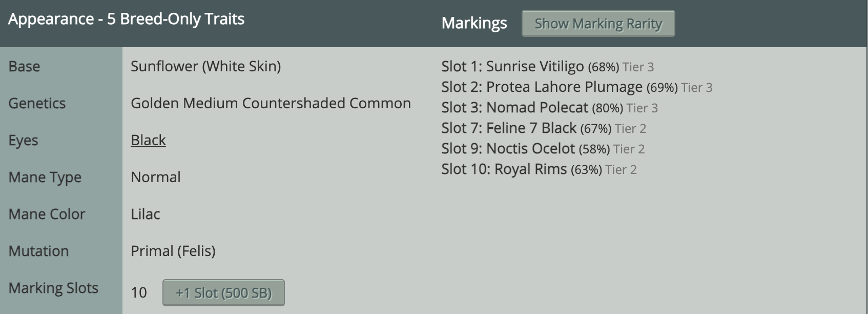Select the Slot 2 Protea Lahore Plumage marking

pyautogui.click(x=564, y=87)
